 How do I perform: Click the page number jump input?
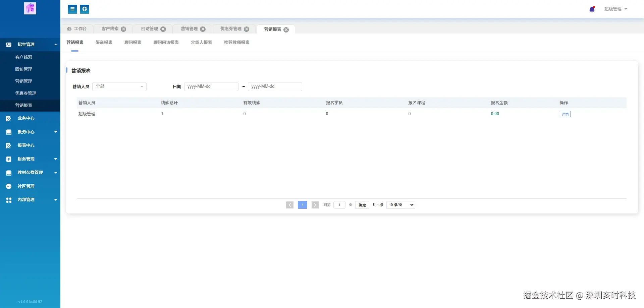pos(339,205)
